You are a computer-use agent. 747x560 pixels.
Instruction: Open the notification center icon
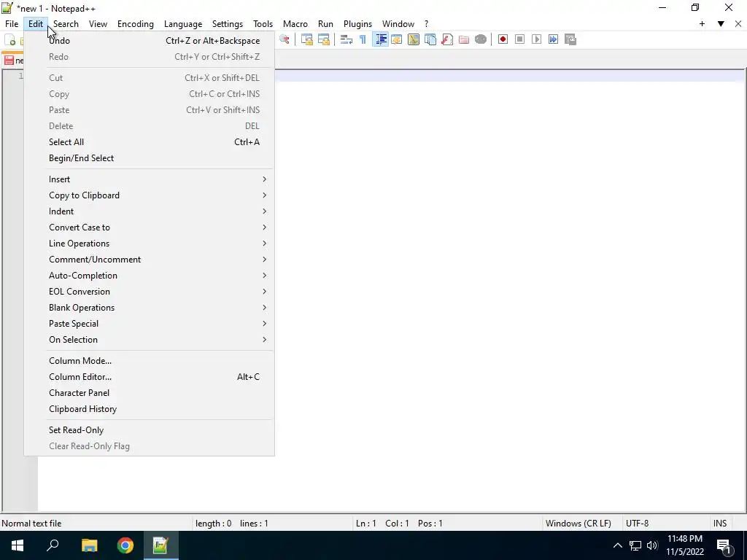[x=724, y=546]
